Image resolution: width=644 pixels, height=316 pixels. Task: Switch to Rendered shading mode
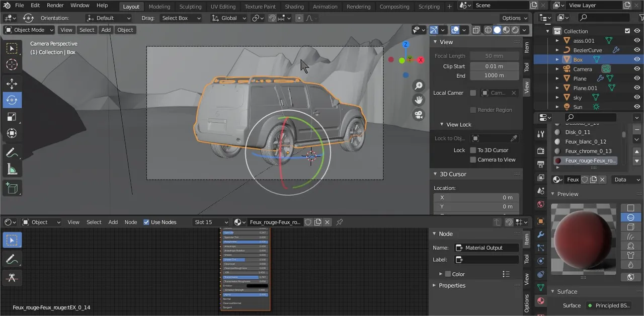[515, 30]
